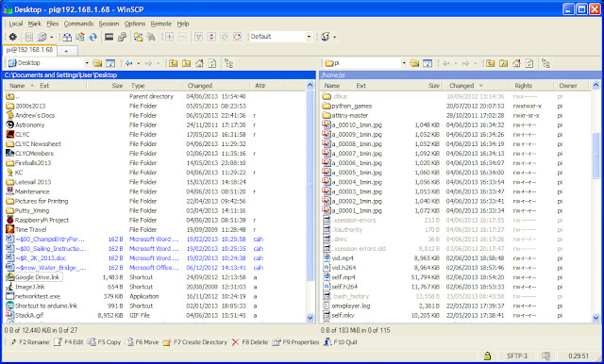
Task: Click the Select files plus icon
Action: click(x=170, y=37)
